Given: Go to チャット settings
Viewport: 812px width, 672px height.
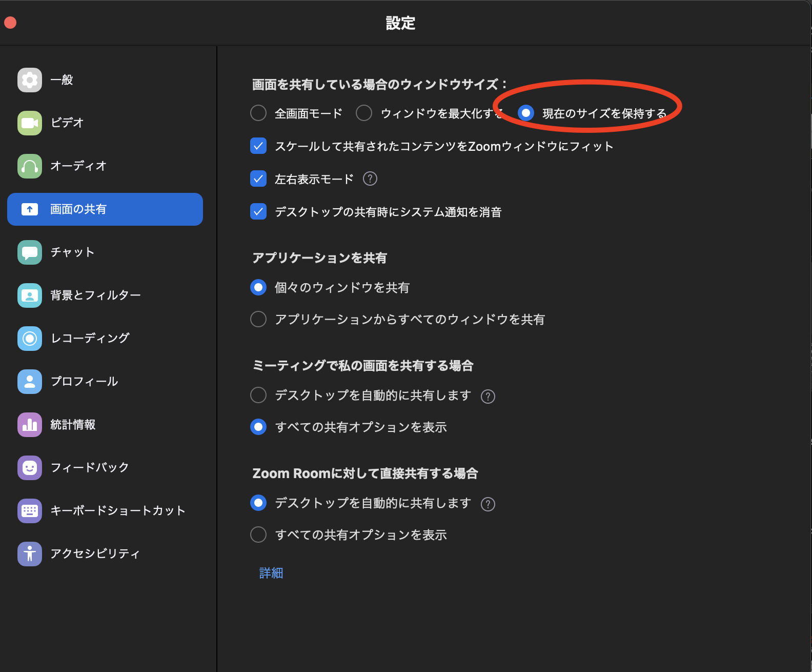Looking at the screenshot, I should click(x=105, y=252).
